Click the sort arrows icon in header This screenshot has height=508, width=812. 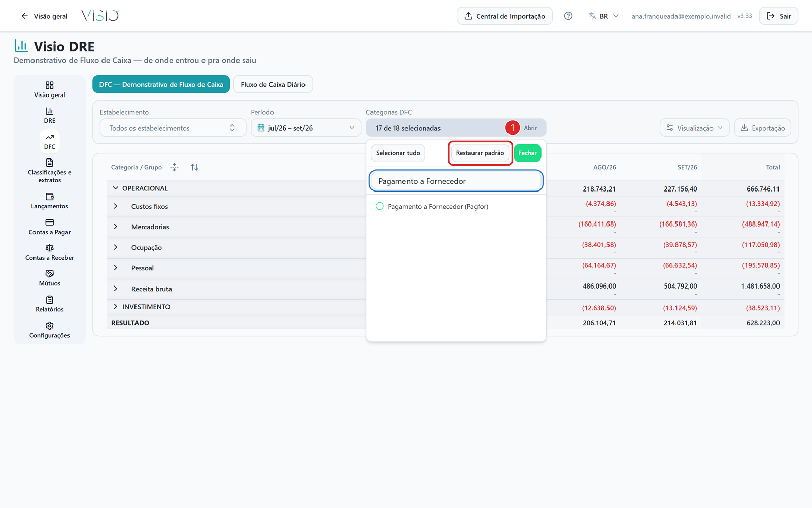[194, 167]
